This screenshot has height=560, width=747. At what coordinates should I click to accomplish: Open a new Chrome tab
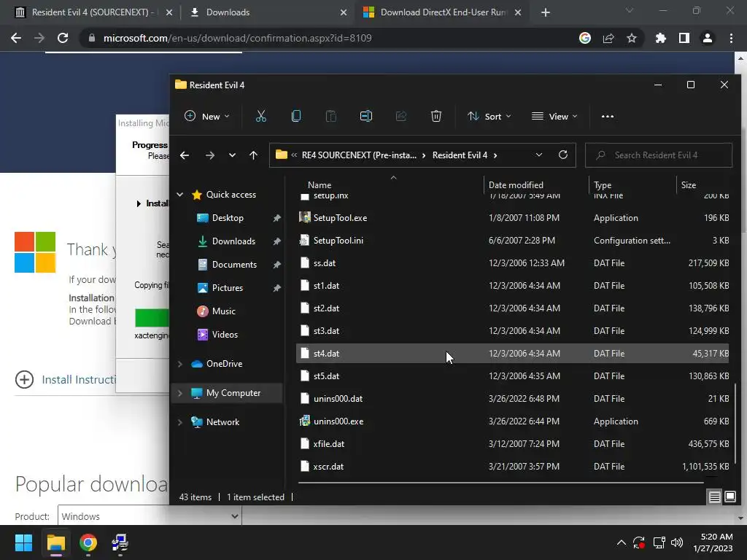pyautogui.click(x=546, y=13)
